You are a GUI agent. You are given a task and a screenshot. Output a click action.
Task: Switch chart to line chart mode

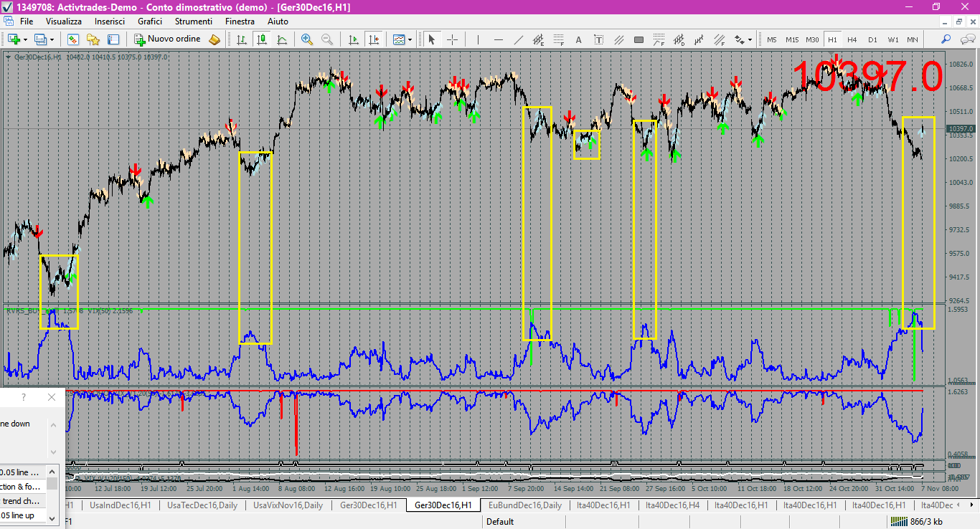(x=282, y=39)
